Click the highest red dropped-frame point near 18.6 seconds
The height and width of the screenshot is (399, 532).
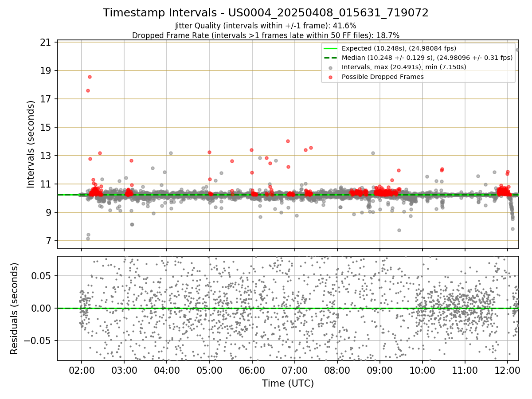point(90,77)
